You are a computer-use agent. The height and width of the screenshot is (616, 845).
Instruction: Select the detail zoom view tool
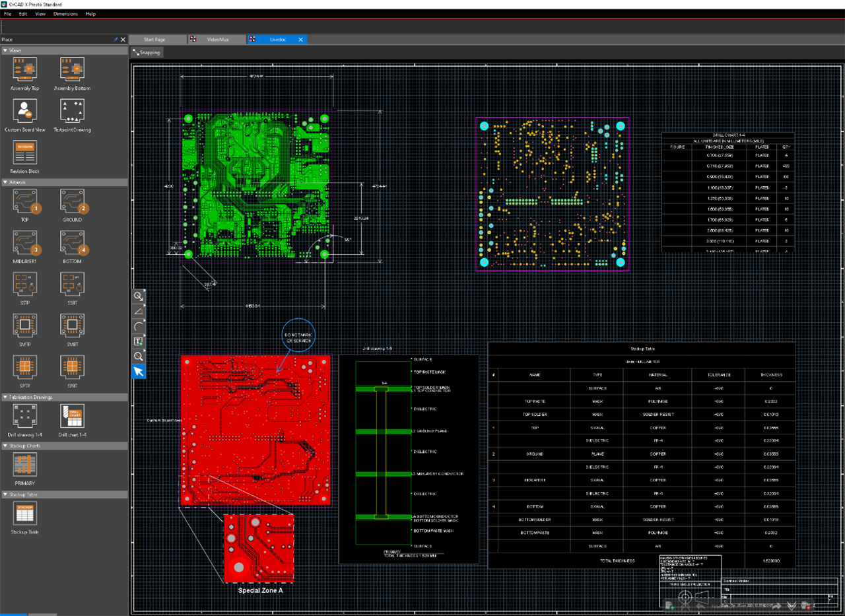139,357
